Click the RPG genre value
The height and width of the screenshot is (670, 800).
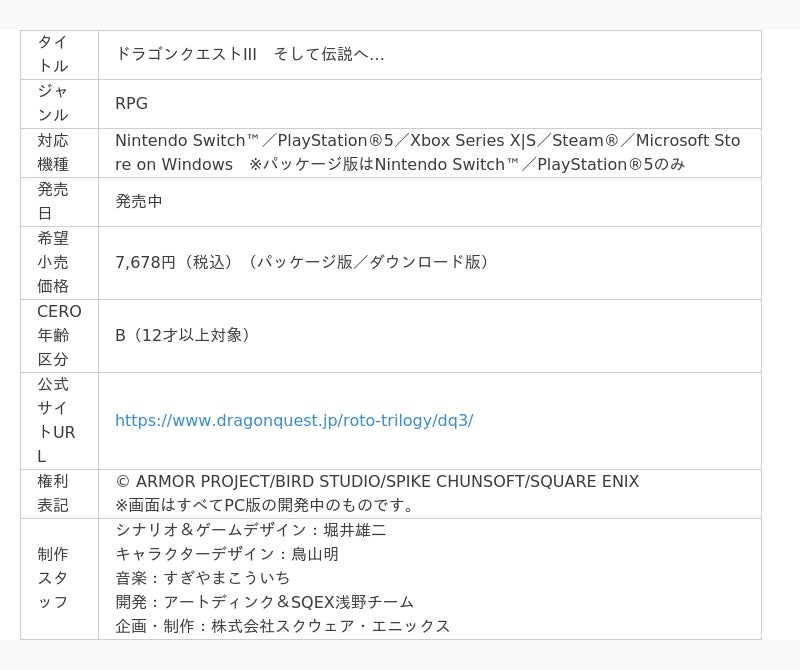point(131,103)
